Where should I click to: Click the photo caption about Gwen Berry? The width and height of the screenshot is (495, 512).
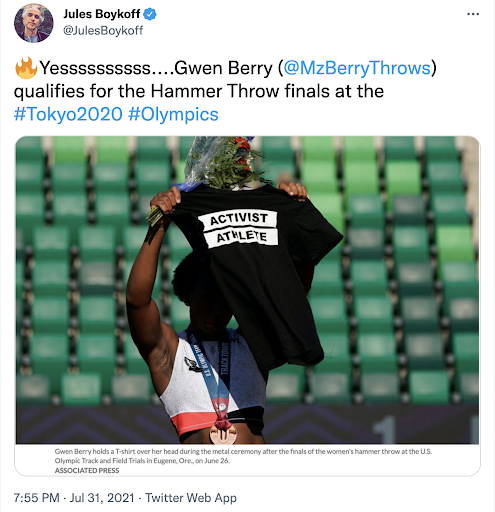243,456
